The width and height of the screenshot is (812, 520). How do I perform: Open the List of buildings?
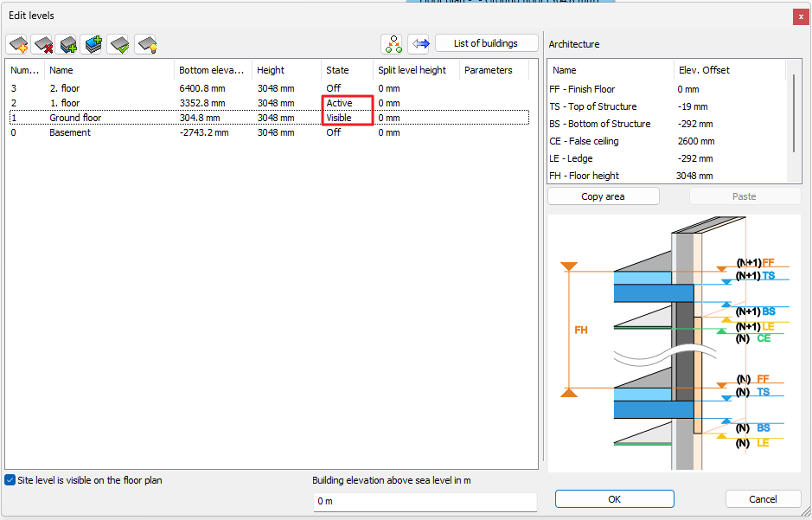(x=485, y=44)
